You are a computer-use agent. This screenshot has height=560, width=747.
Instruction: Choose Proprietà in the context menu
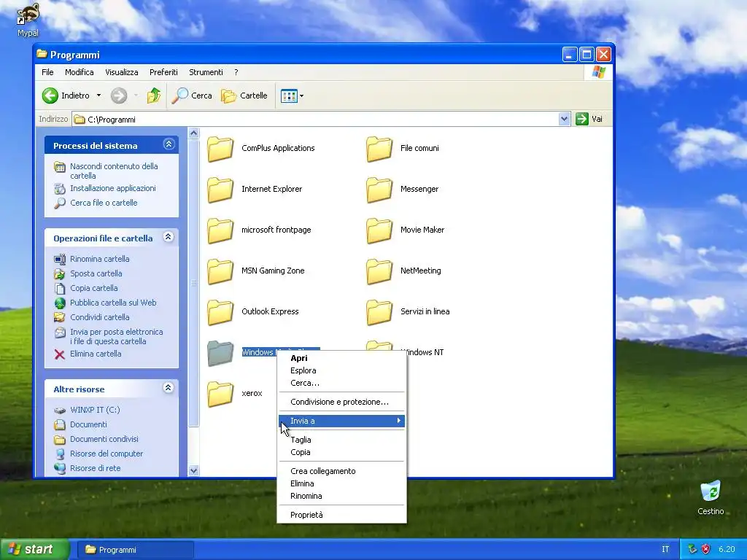pyautogui.click(x=341, y=516)
